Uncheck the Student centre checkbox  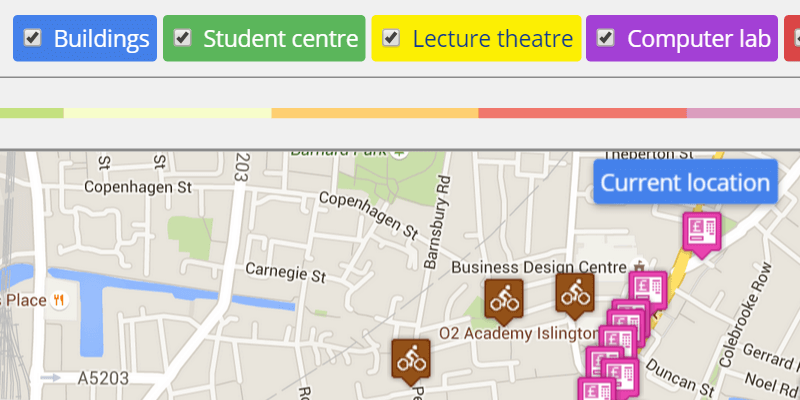(182, 38)
